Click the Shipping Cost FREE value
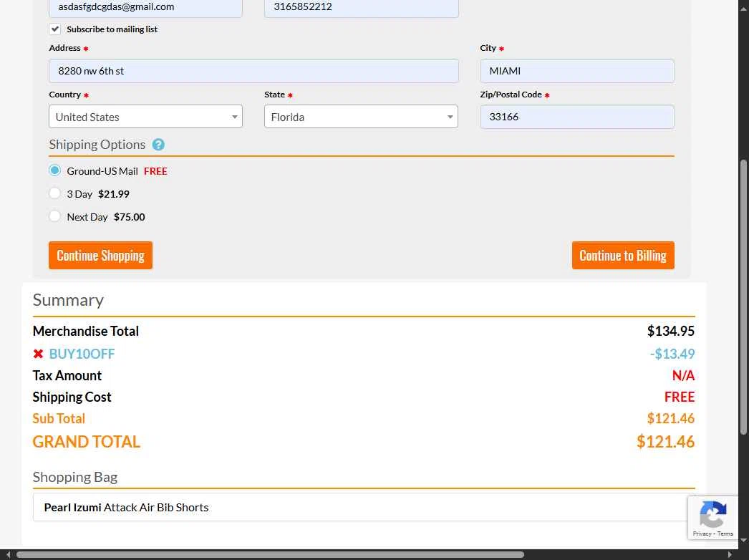Image resolution: width=749 pixels, height=560 pixels. click(680, 397)
